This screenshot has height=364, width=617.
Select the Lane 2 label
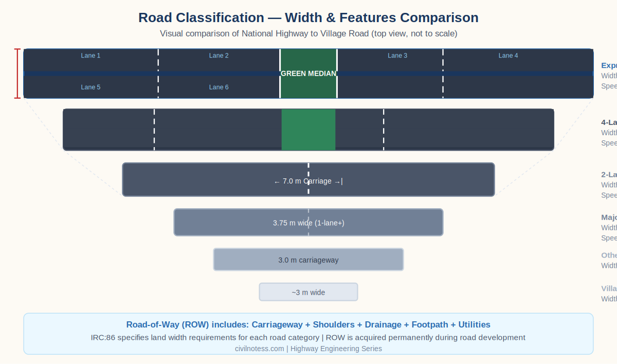(x=219, y=56)
